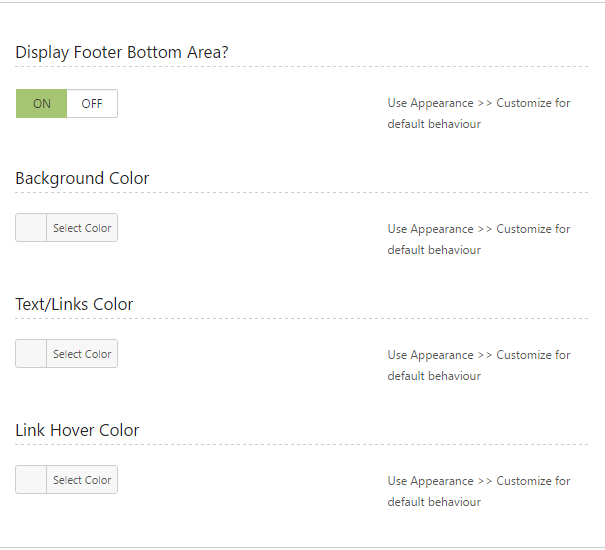The width and height of the screenshot is (605, 550).
Task: Click the help text beside Background Color
Action: click(479, 239)
